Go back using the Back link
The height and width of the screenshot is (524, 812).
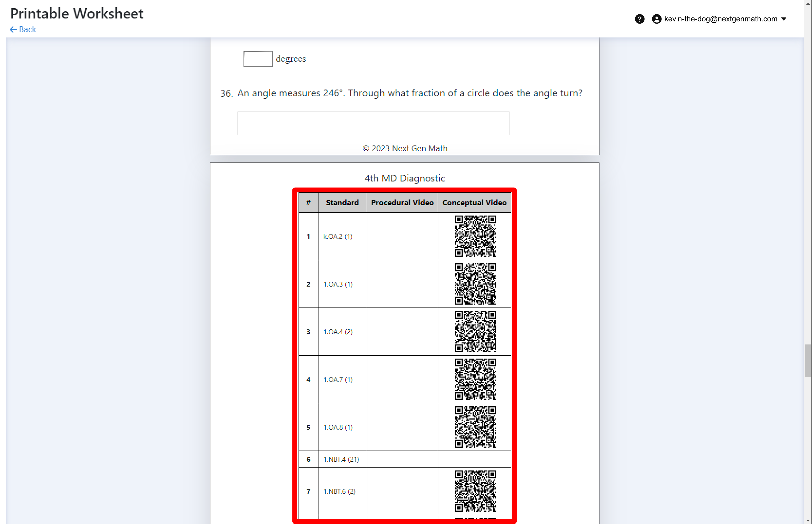click(x=23, y=29)
